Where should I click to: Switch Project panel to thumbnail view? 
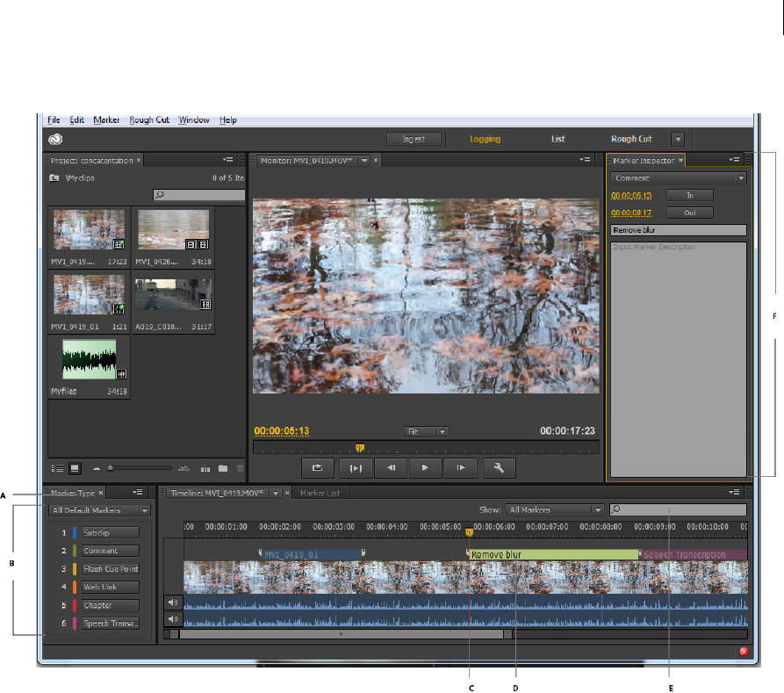(75, 469)
